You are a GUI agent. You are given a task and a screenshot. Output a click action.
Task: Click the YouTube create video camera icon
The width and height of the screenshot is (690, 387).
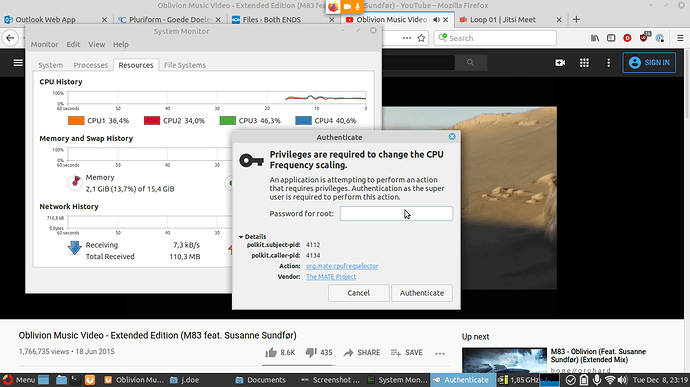(x=560, y=63)
